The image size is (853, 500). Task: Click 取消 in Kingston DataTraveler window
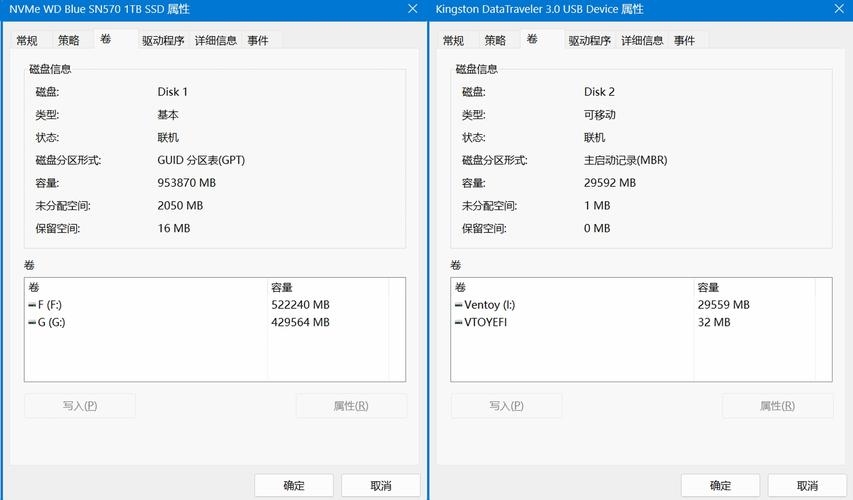[x=807, y=485]
